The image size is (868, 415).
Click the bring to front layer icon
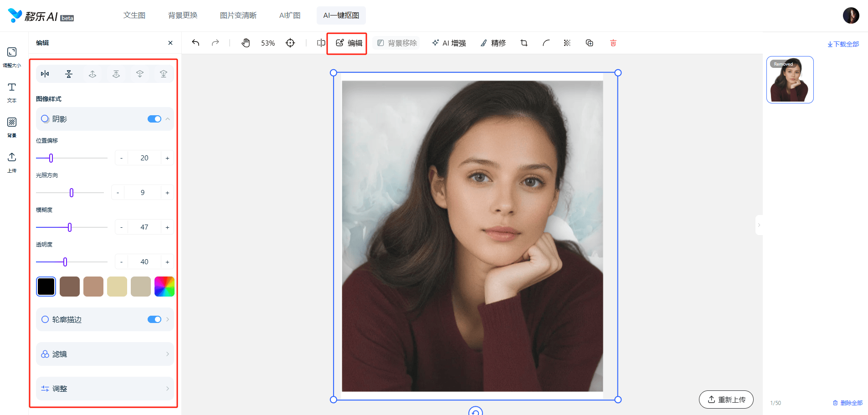[x=116, y=74]
